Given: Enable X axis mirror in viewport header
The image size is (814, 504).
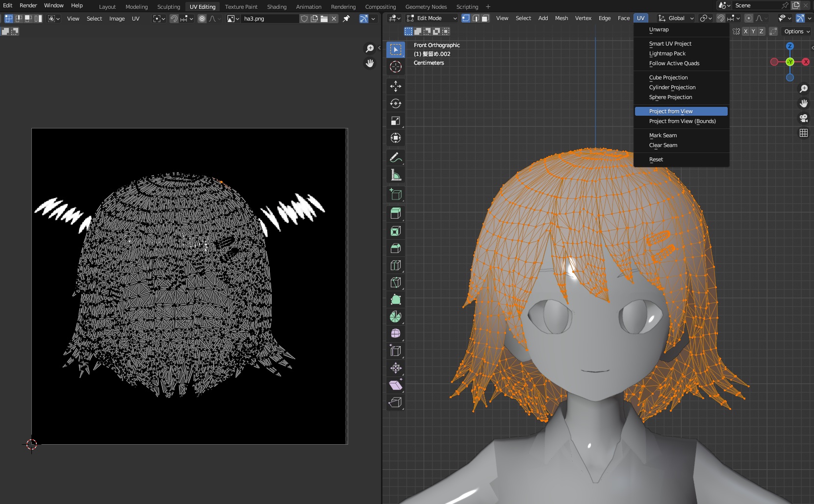Looking at the screenshot, I should click(x=745, y=31).
